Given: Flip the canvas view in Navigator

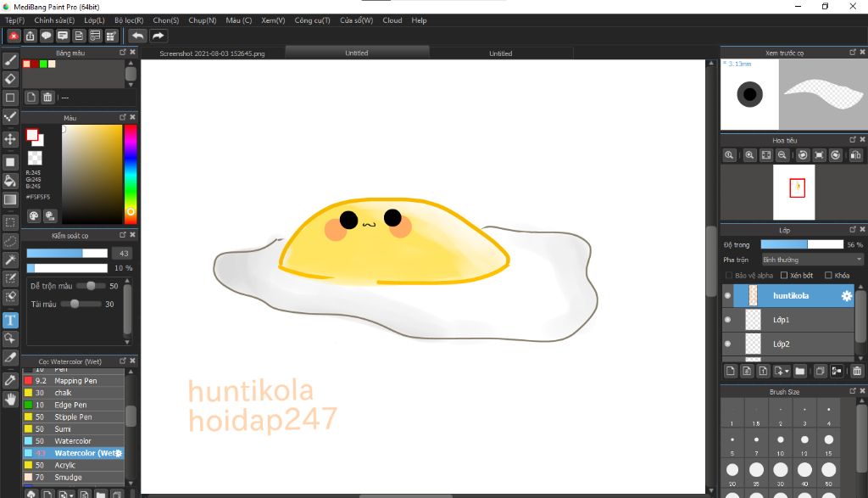Looking at the screenshot, I should [x=856, y=155].
